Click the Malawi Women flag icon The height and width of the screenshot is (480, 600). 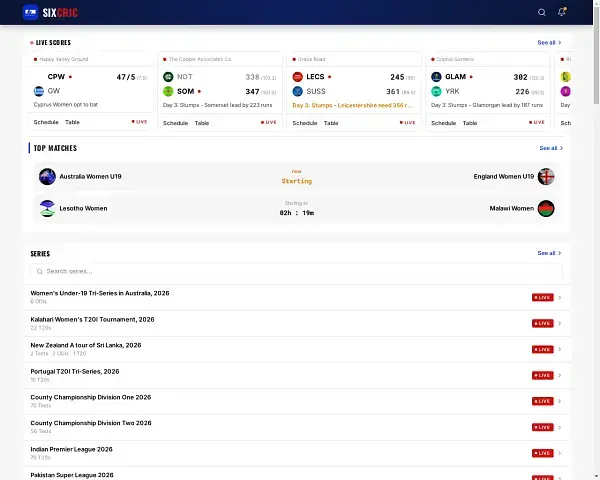pos(545,209)
